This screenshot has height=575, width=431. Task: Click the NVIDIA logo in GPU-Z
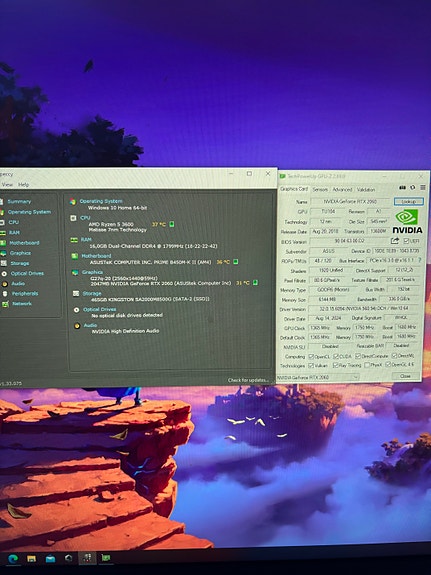tap(407, 221)
